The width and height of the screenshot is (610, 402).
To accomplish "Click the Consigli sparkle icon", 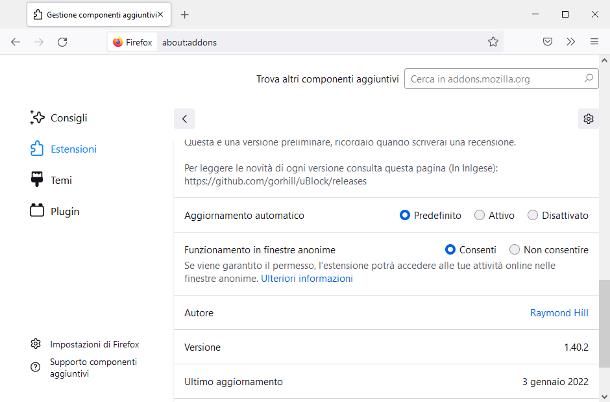I will point(37,118).
